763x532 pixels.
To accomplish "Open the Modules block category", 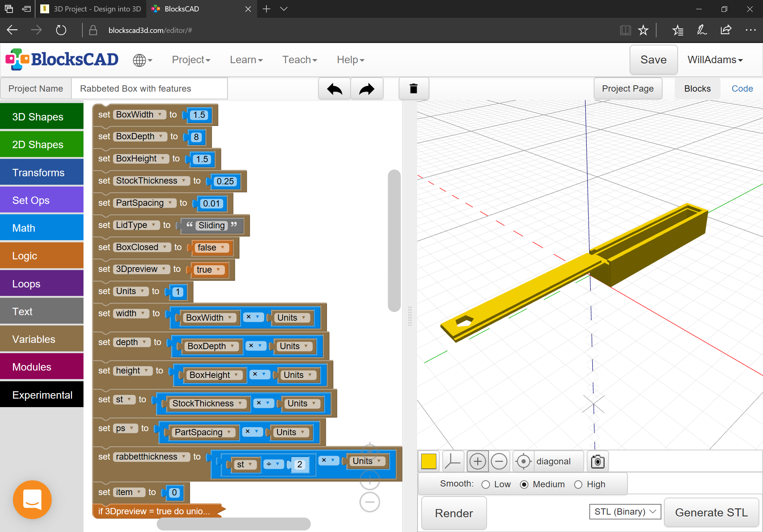I will pos(42,367).
